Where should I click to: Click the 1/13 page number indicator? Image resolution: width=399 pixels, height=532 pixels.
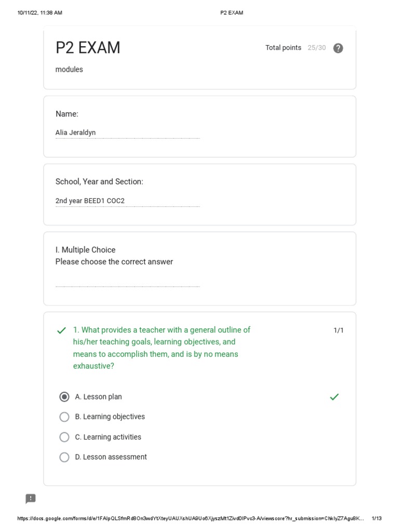(x=377, y=518)
